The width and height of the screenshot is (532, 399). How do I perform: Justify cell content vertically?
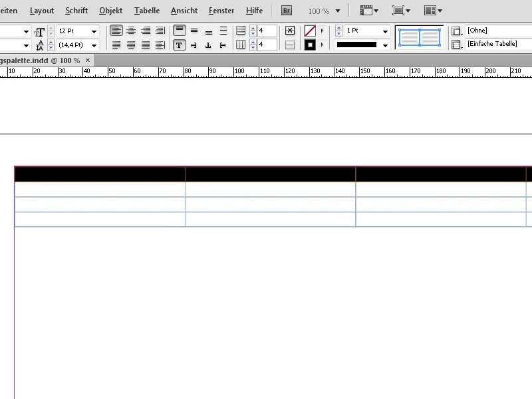(x=223, y=31)
